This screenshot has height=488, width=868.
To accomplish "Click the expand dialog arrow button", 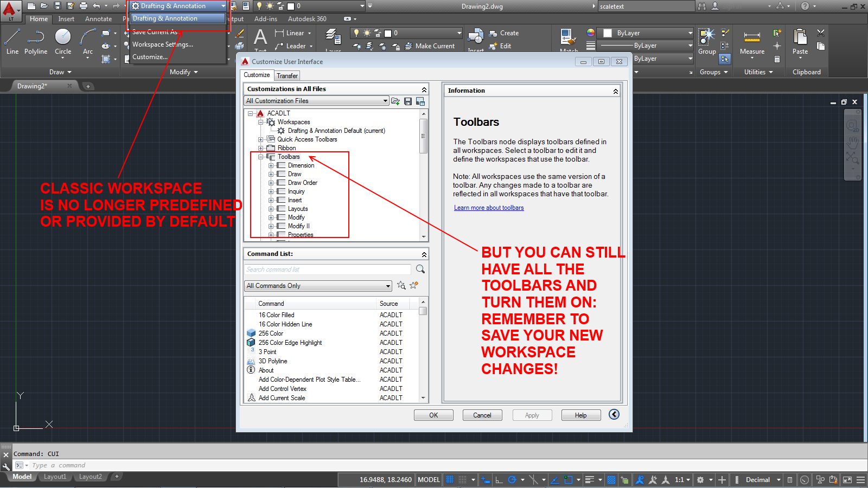I will (614, 414).
